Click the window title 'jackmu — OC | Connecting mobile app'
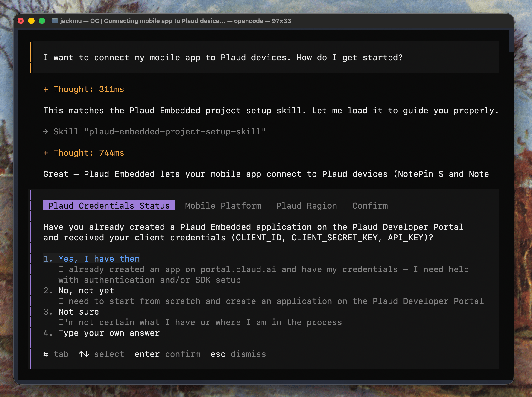The image size is (532, 397). (175, 21)
